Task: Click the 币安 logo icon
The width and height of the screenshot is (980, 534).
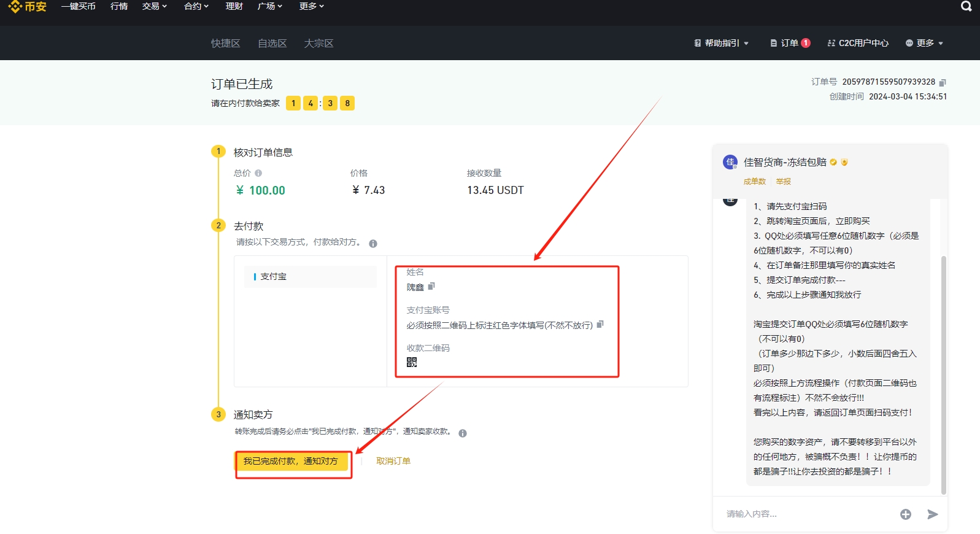Action: point(15,6)
